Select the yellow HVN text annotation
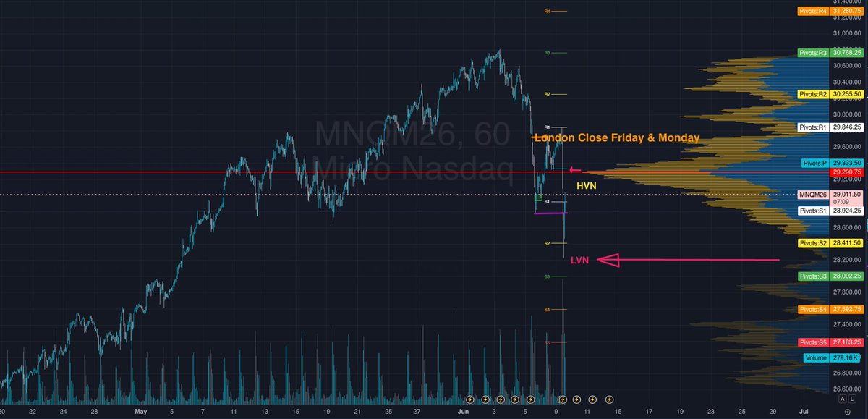Screen dimensions: 868x419 click(x=586, y=186)
